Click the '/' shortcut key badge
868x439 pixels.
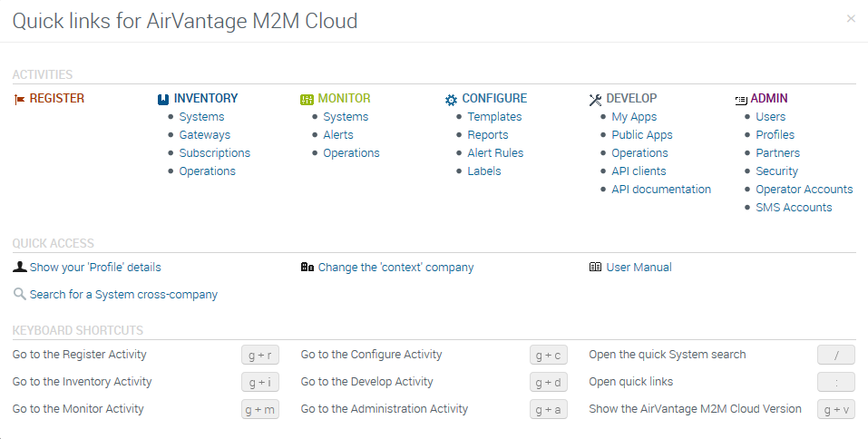click(836, 355)
